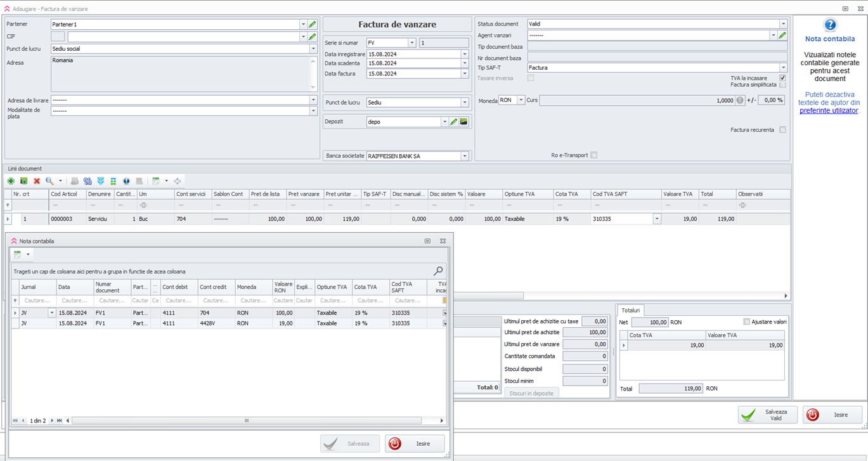Open the Banca societate dropdown
Screen dimensions: 868x461
tap(464, 156)
